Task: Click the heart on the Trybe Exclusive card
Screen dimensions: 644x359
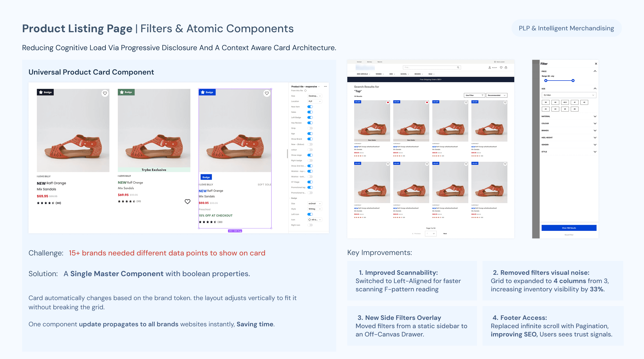Action: click(x=187, y=201)
